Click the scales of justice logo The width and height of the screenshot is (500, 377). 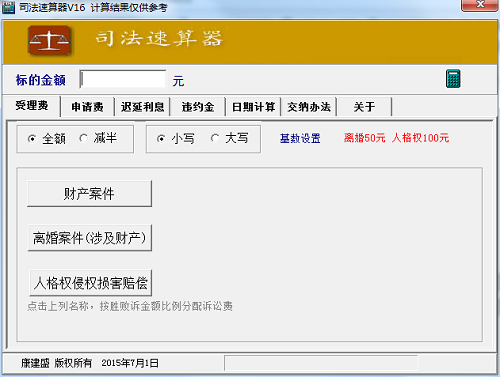point(49,40)
